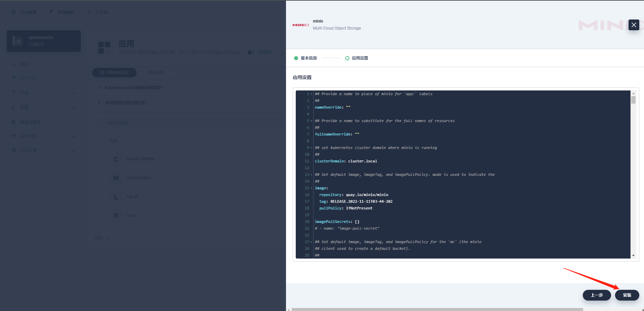Collapse the code fold arrow at line 13

[x=312, y=175]
